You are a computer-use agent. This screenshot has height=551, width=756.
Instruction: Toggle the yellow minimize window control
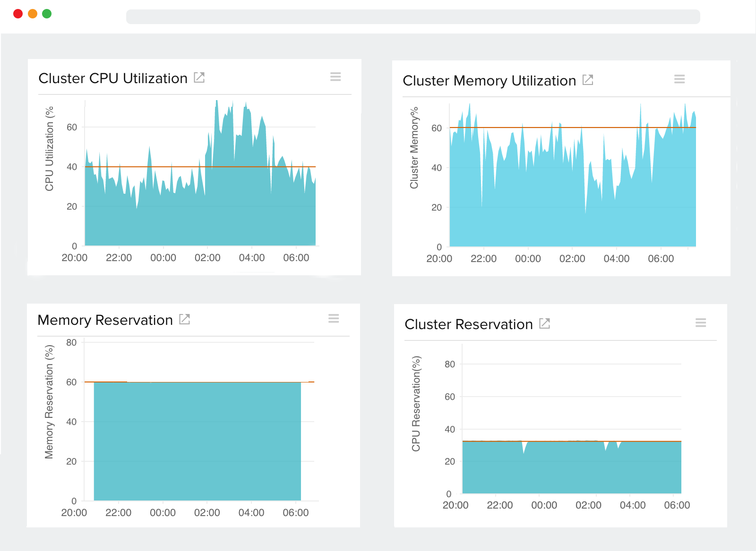click(32, 14)
